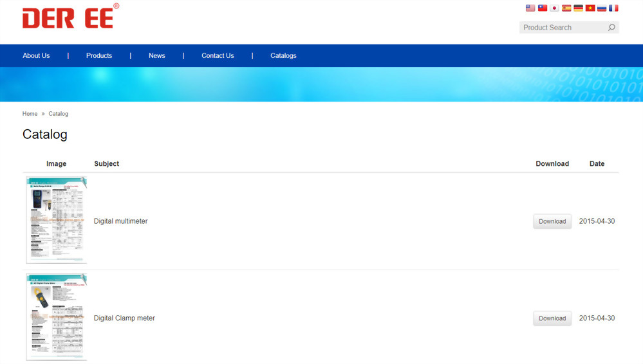
Task: Focus the Product Search field
Action: coord(561,28)
